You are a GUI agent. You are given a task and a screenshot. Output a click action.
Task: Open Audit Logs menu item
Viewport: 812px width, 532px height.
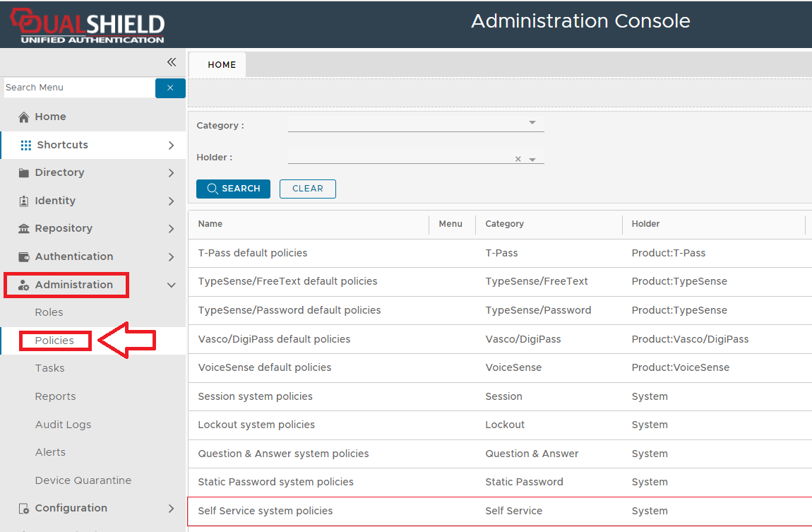point(63,425)
